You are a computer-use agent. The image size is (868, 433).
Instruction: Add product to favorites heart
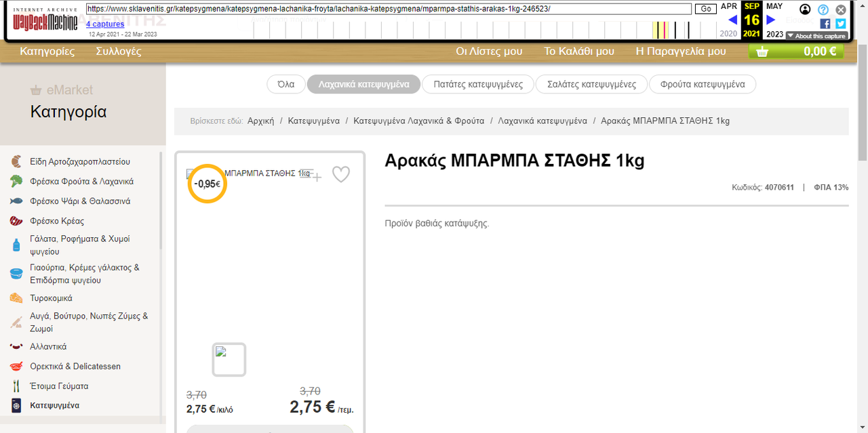pos(341,175)
